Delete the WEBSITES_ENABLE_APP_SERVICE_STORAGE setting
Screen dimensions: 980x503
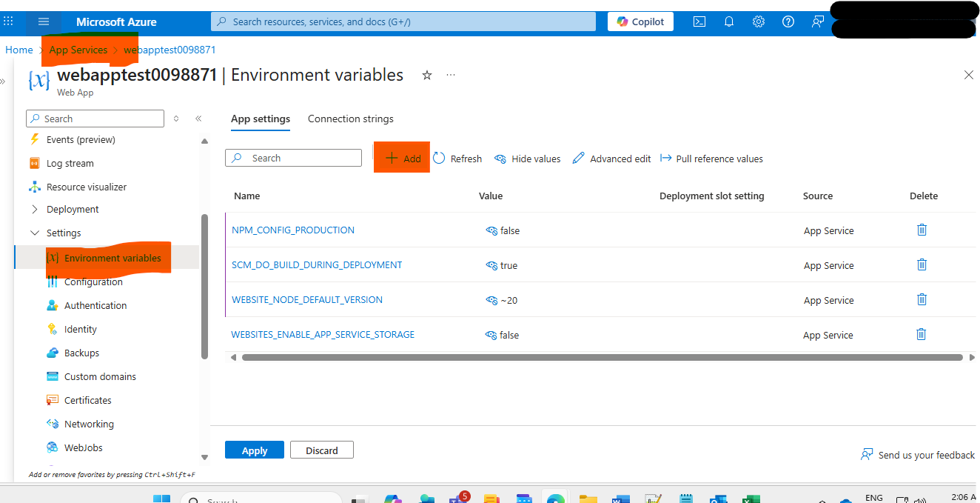click(x=922, y=334)
